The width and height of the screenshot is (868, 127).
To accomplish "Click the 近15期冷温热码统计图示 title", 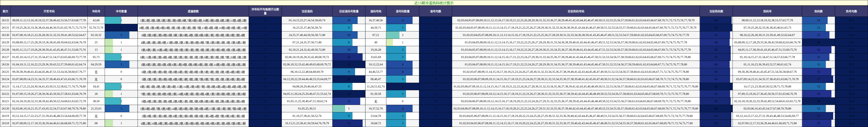I will pos(434,3).
